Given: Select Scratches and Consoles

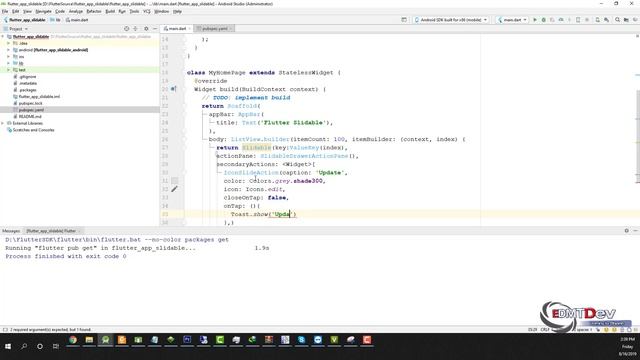Looking at the screenshot, I should tap(33, 130).
